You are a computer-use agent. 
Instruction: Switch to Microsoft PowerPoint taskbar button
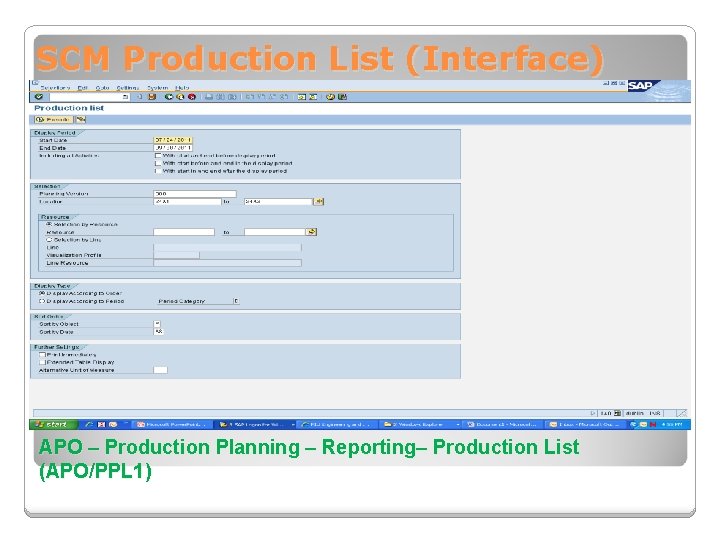(173, 425)
